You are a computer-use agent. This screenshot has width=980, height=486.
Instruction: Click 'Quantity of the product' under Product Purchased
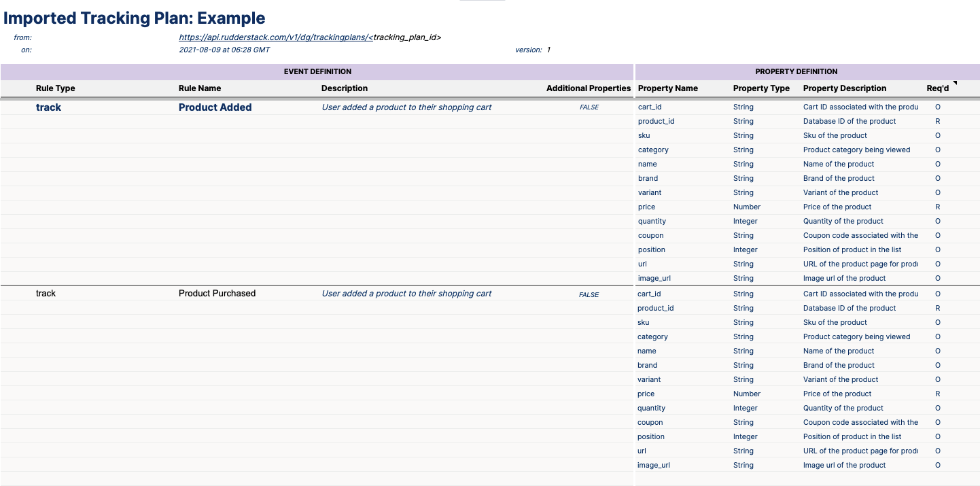click(843, 408)
